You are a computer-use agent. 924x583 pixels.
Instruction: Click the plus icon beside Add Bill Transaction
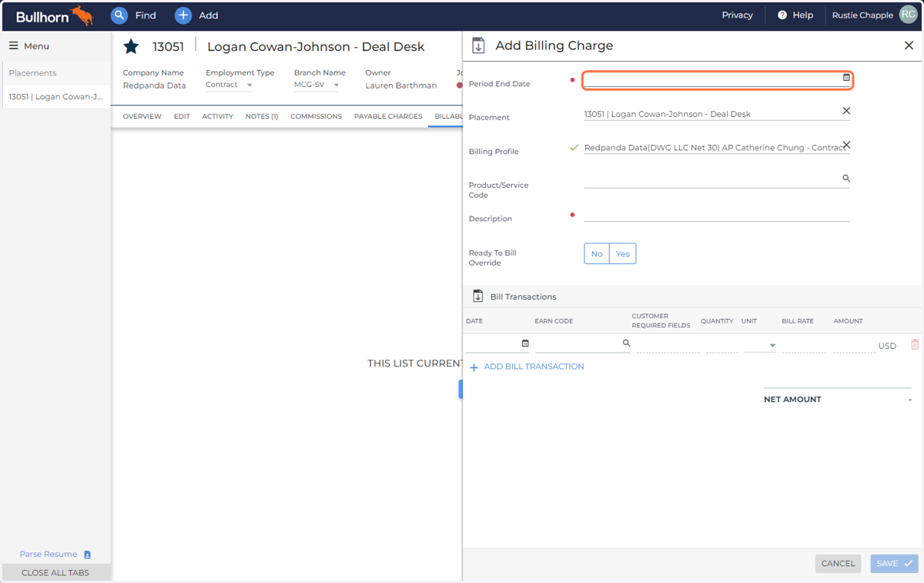click(474, 367)
